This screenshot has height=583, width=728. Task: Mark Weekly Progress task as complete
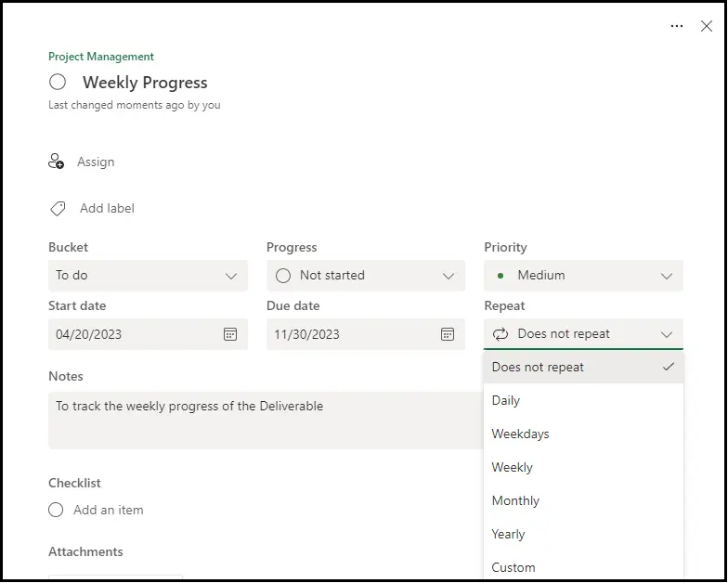[x=58, y=83]
